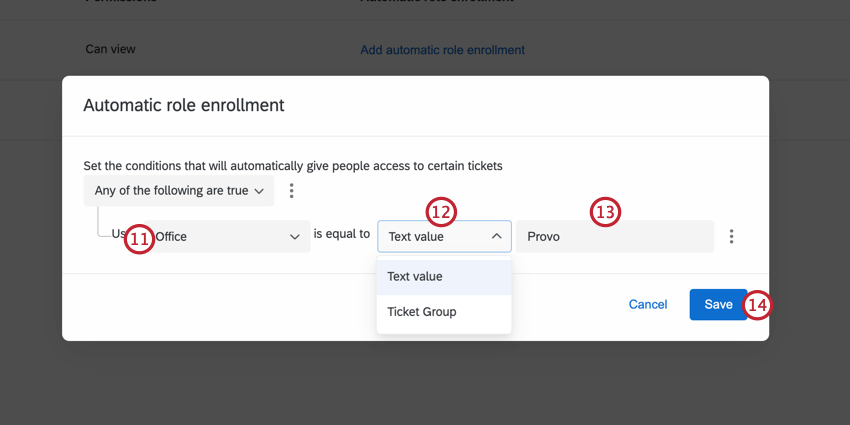Click the red step 14 marker
This screenshot has height=425, width=850.
coord(758,305)
